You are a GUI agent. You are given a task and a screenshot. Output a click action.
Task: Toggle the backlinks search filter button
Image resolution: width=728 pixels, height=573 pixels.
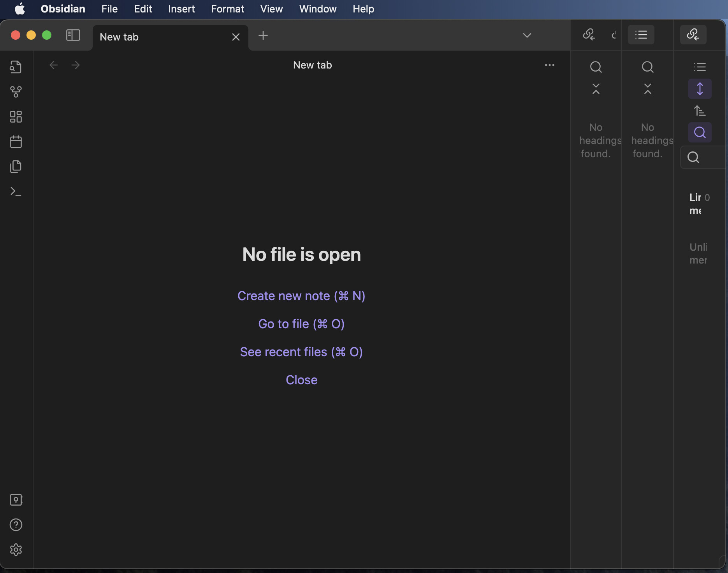pos(700,132)
